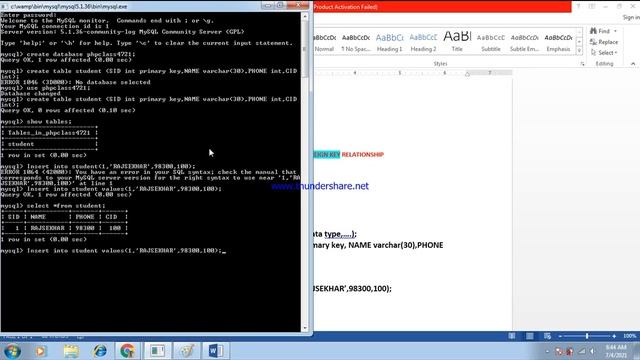Open the zoom dialog via 100% label

click(x=629, y=336)
